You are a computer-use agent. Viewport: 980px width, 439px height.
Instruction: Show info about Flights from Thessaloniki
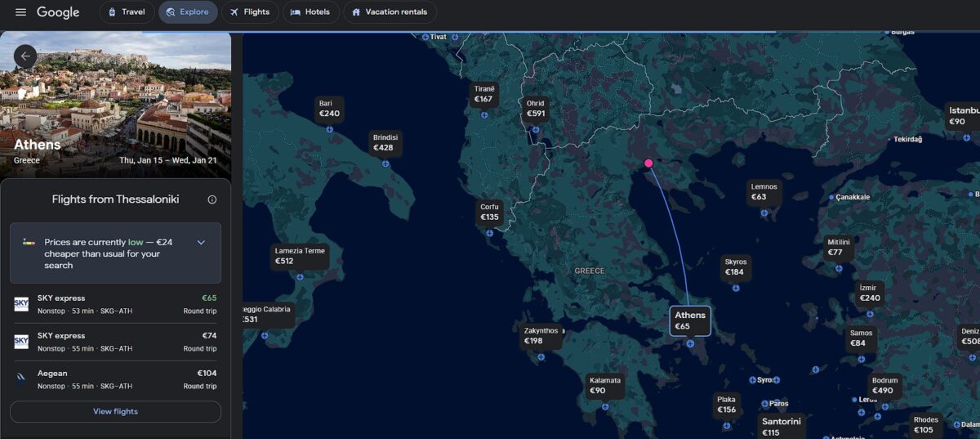point(212,199)
